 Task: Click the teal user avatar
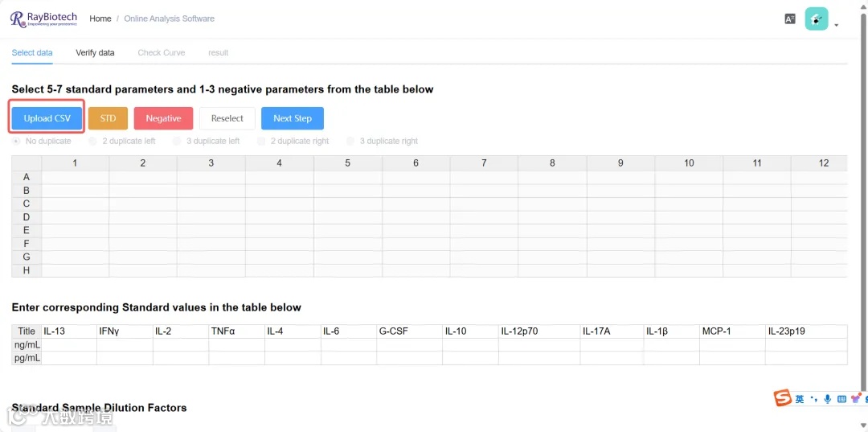pyautogui.click(x=817, y=19)
